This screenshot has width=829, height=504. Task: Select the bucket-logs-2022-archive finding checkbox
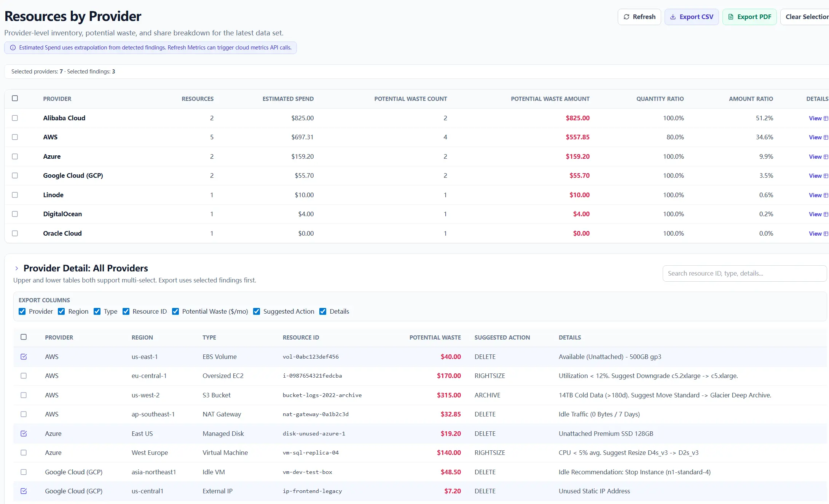pos(24,395)
